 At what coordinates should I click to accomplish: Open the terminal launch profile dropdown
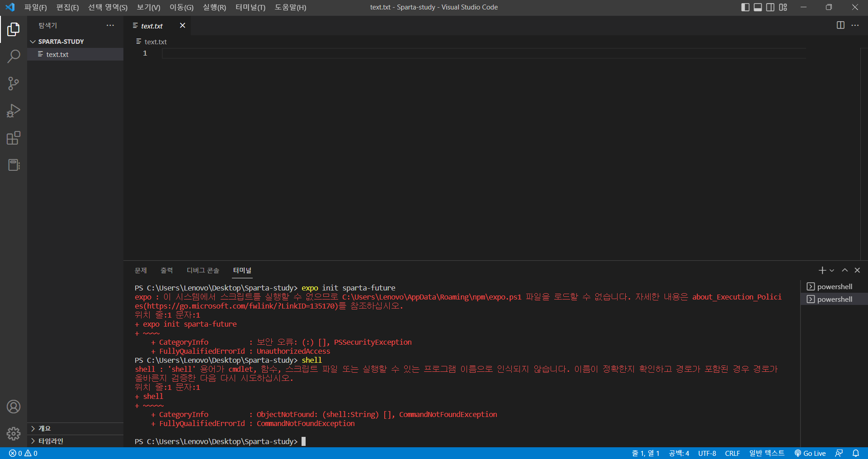[832, 270]
